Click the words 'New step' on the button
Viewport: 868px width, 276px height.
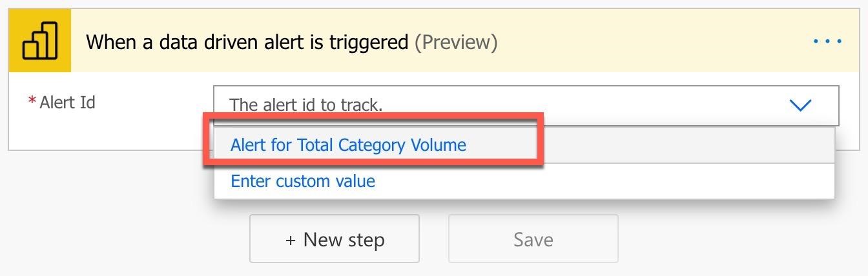pos(344,240)
